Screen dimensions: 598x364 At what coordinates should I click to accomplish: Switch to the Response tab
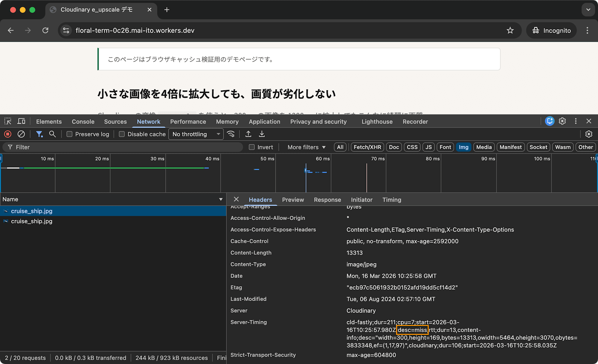327,200
